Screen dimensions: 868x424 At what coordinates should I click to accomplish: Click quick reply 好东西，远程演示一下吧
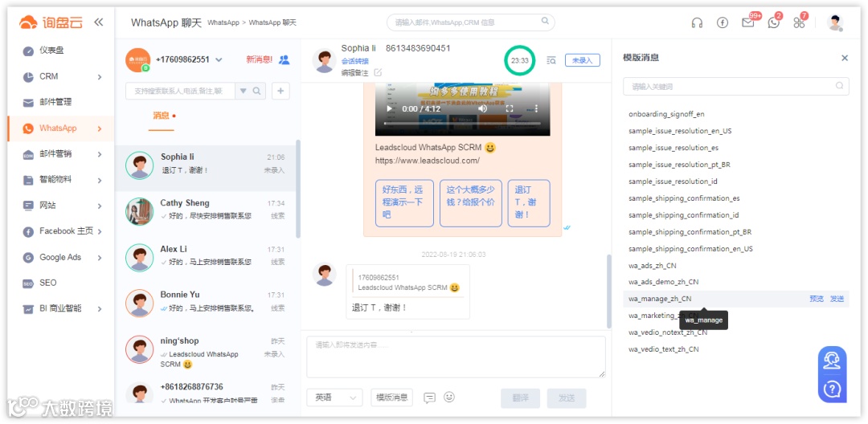pyautogui.click(x=404, y=203)
